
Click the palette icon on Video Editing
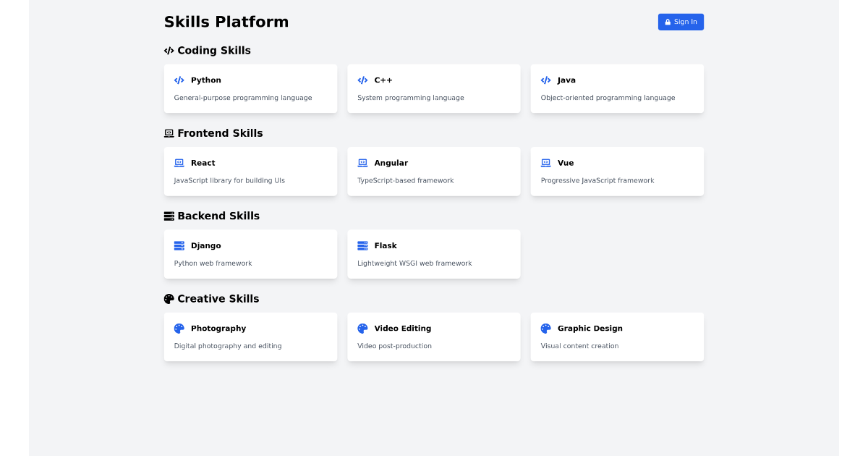click(x=362, y=329)
